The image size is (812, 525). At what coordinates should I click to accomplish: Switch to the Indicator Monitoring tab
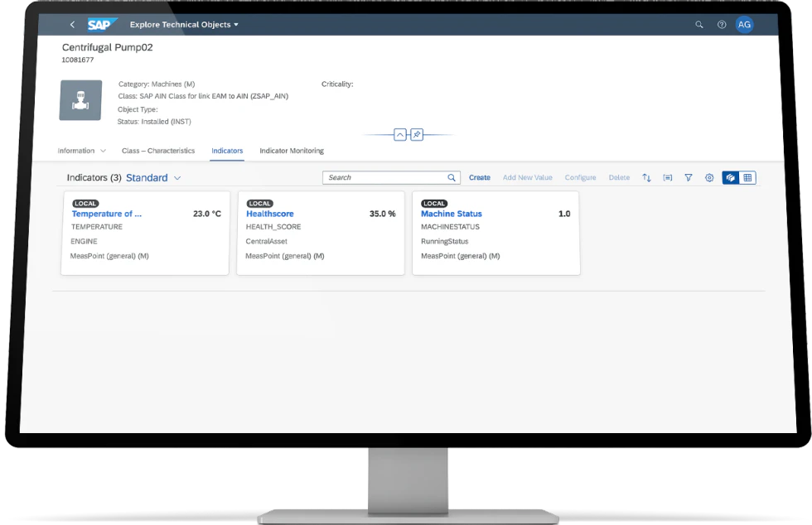(x=292, y=151)
